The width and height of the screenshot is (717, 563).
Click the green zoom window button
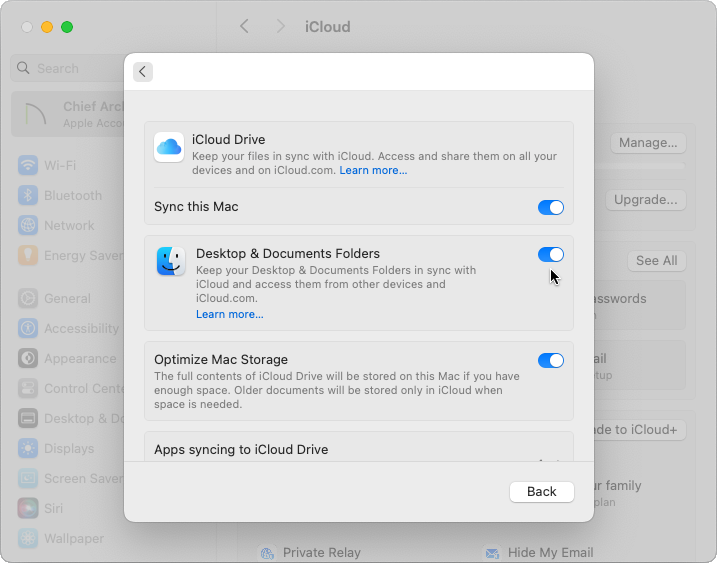coord(67,27)
